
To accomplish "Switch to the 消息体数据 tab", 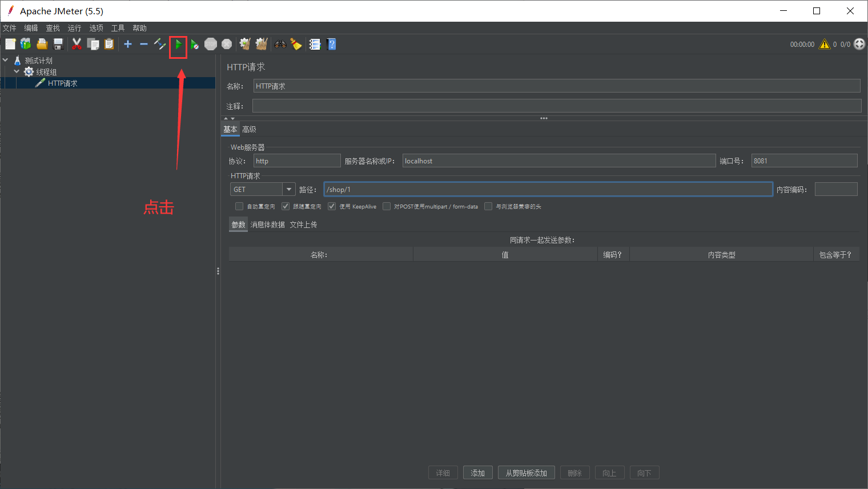I will (267, 225).
